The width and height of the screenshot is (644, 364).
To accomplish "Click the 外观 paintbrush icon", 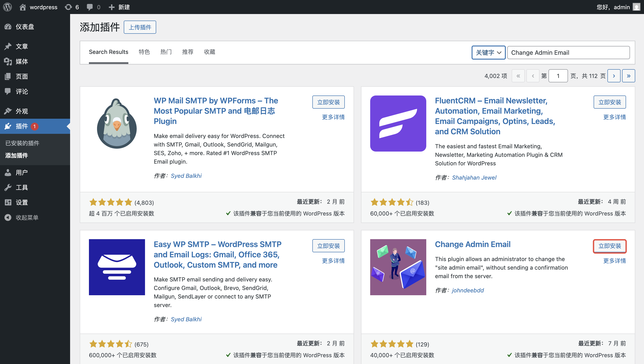I will point(8,111).
